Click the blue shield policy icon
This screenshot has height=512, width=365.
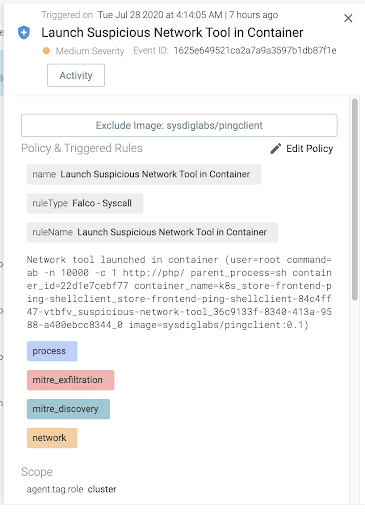(24, 33)
